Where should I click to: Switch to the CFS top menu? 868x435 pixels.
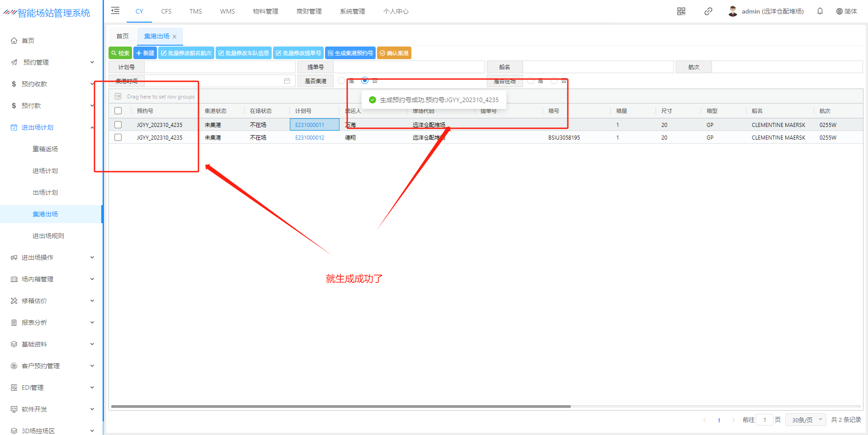point(166,11)
